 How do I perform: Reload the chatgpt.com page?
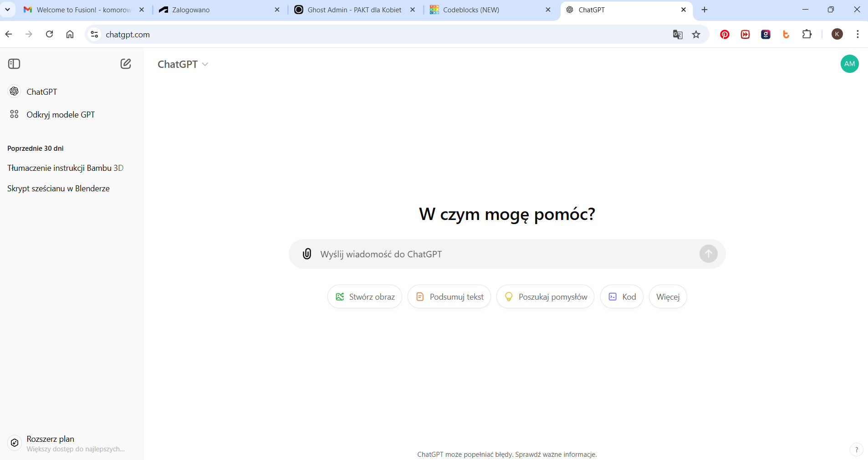pyautogui.click(x=49, y=34)
